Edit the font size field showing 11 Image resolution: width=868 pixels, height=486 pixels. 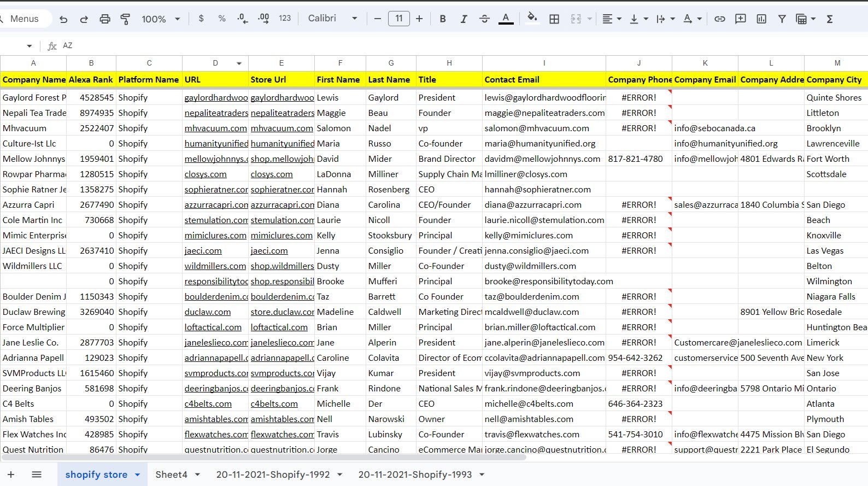pos(399,19)
